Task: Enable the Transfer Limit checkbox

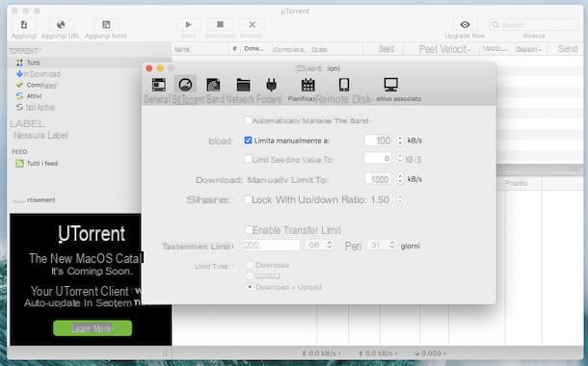Action: pos(249,229)
